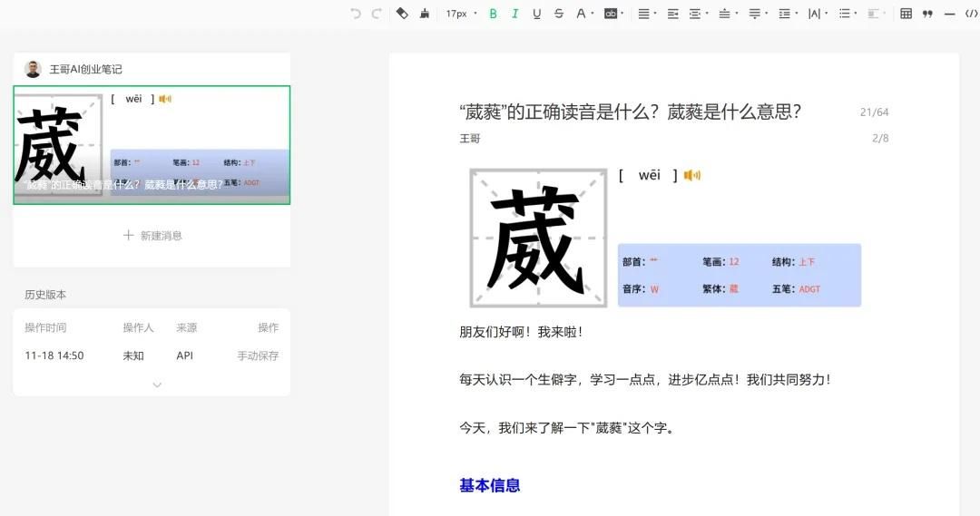Open the font color picker

click(x=584, y=14)
